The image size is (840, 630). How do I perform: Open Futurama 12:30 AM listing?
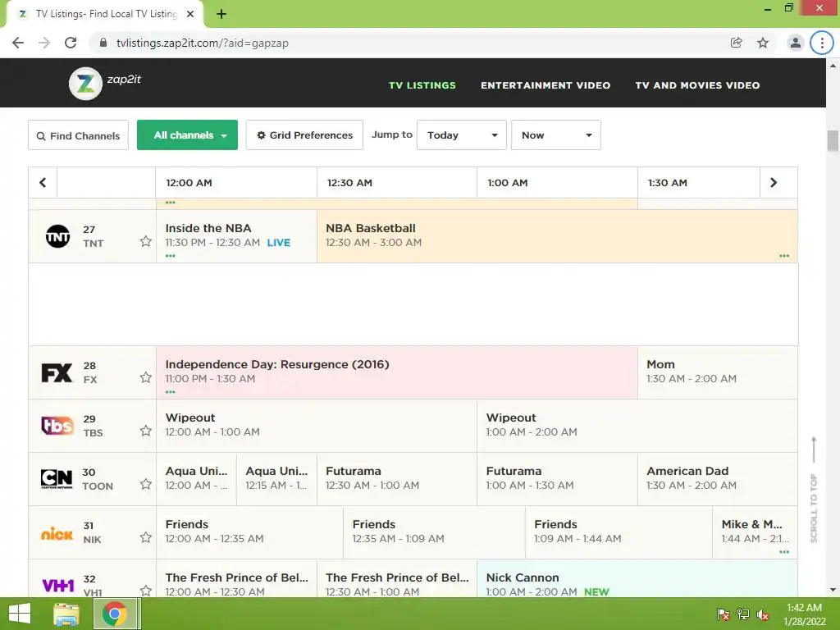[397, 479]
